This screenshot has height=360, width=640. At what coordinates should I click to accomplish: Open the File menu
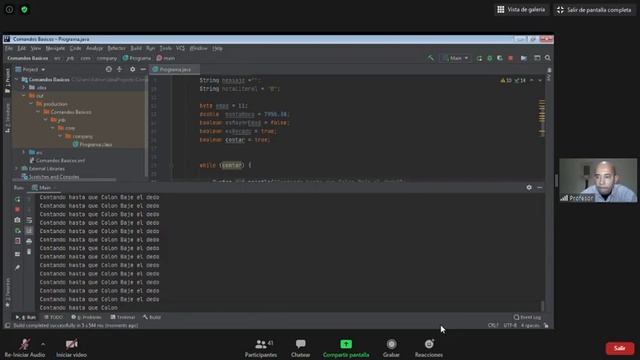click(x=9, y=48)
